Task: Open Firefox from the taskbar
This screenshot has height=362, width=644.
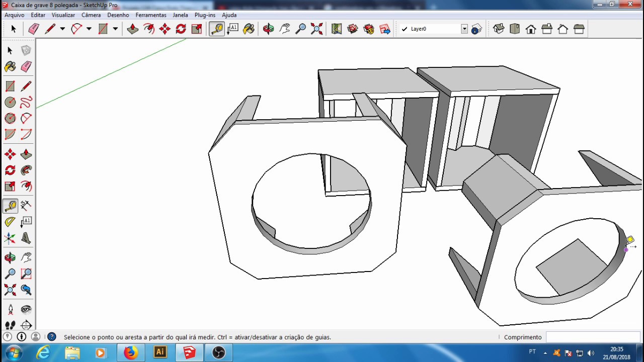Action: (130, 352)
